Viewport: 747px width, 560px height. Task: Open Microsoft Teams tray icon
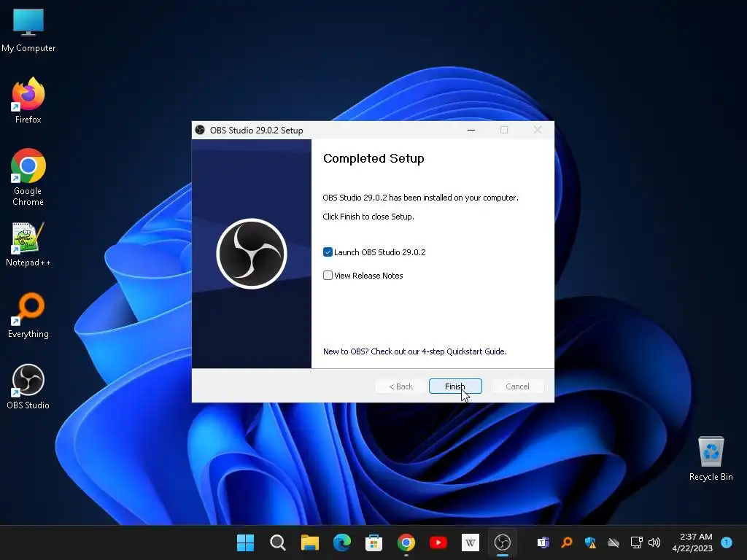(x=543, y=542)
